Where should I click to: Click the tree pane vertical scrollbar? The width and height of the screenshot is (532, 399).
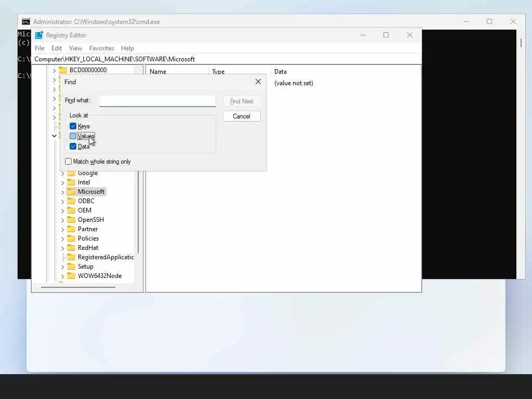pyautogui.click(x=138, y=212)
